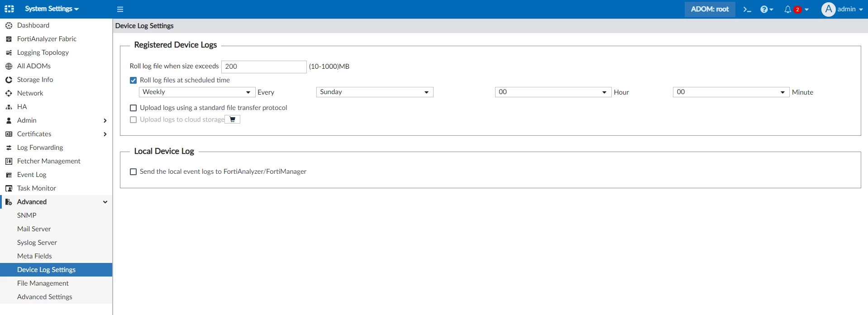Open the help question mark menu
868x315 pixels.
click(767, 9)
